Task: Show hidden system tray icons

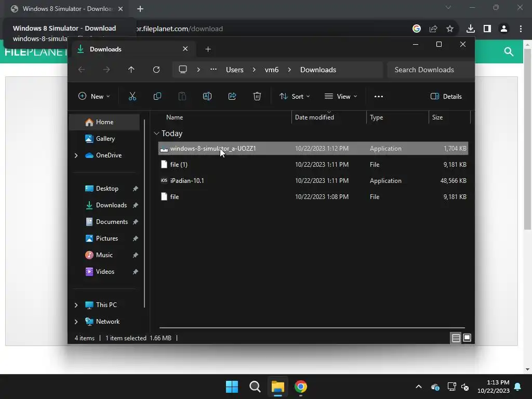Action: tap(419, 387)
